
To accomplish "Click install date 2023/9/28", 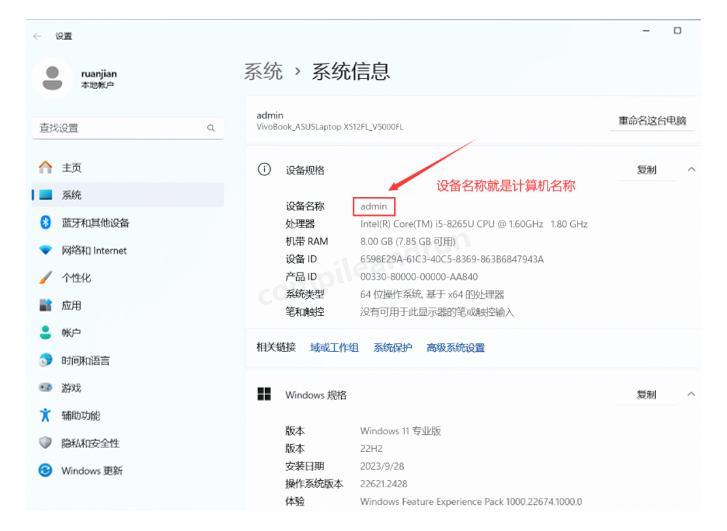I will 382,466.
